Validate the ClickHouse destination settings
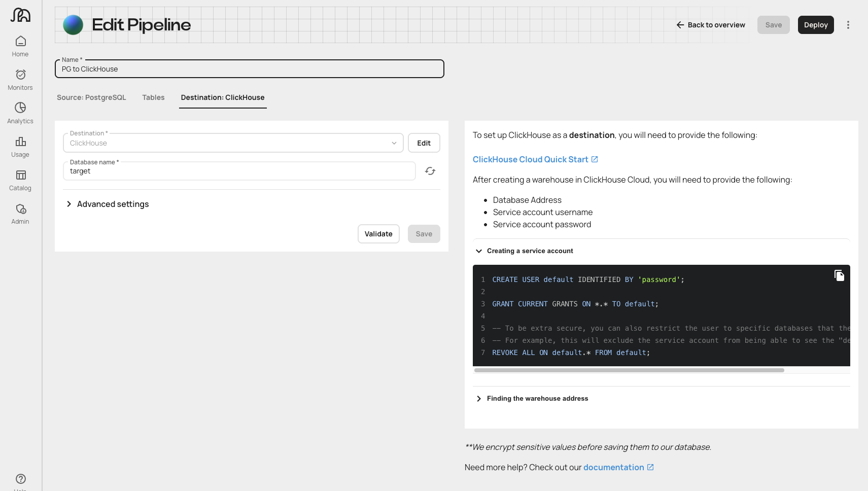Image resolution: width=868 pixels, height=491 pixels. pos(378,234)
